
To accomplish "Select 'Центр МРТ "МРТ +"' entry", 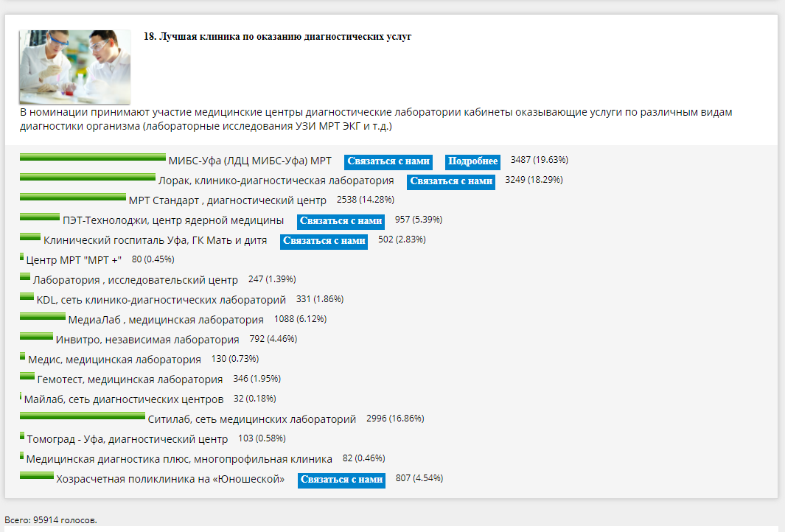I will [74, 260].
